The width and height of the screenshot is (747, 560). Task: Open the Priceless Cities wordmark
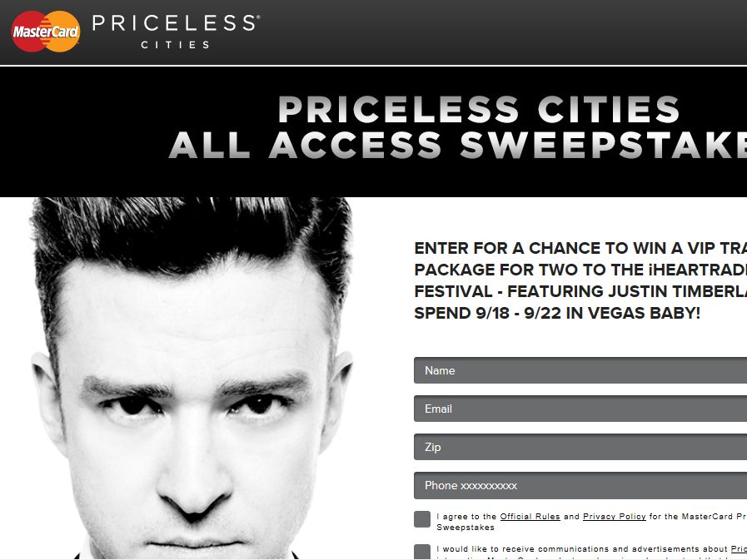point(177,32)
